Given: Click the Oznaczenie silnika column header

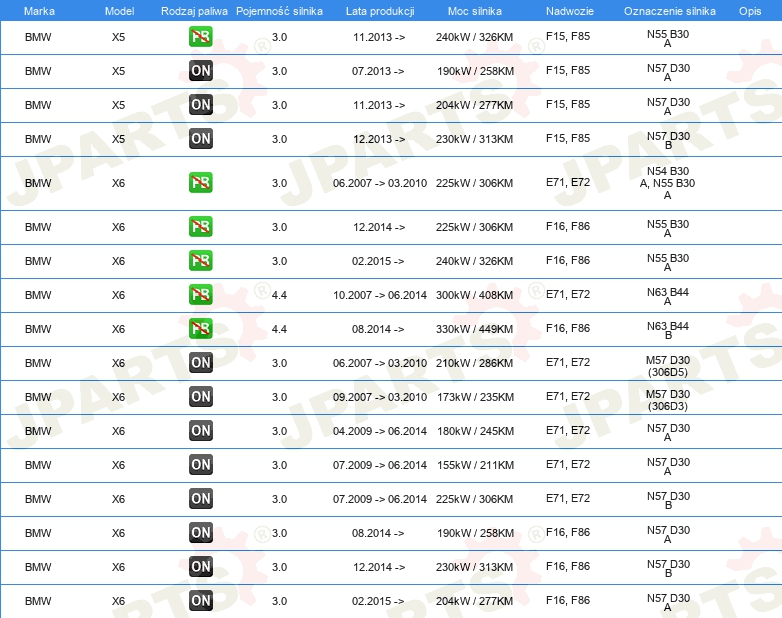Looking at the screenshot, I should point(669,11).
